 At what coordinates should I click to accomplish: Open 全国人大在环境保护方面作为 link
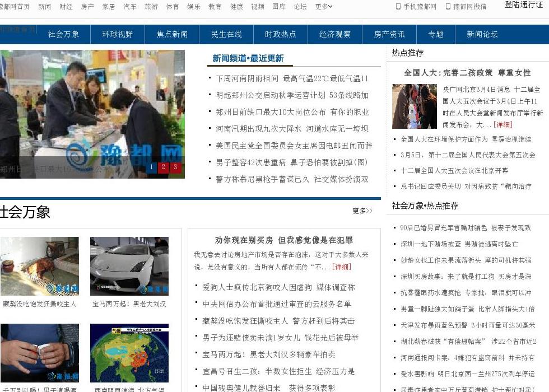[x=466, y=139]
